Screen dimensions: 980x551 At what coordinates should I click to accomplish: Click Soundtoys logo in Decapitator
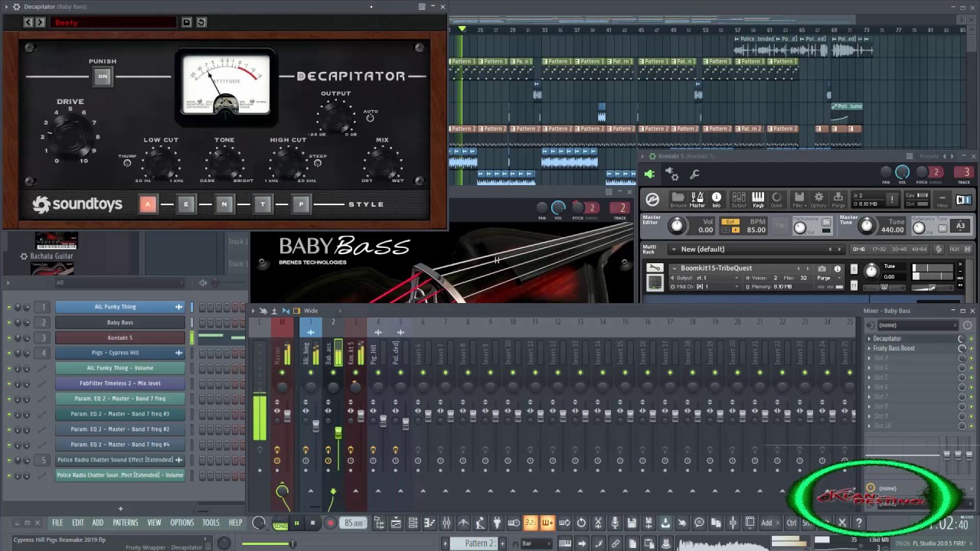click(x=77, y=204)
